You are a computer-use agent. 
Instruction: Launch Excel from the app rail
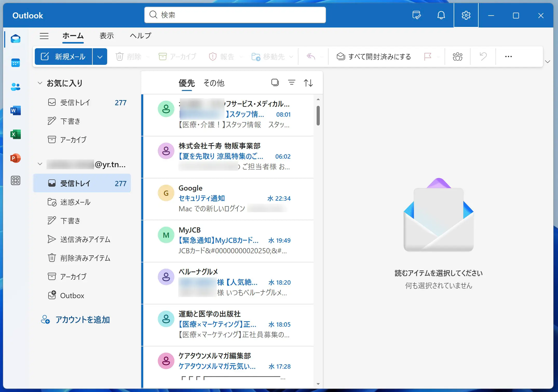pos(15,134)
